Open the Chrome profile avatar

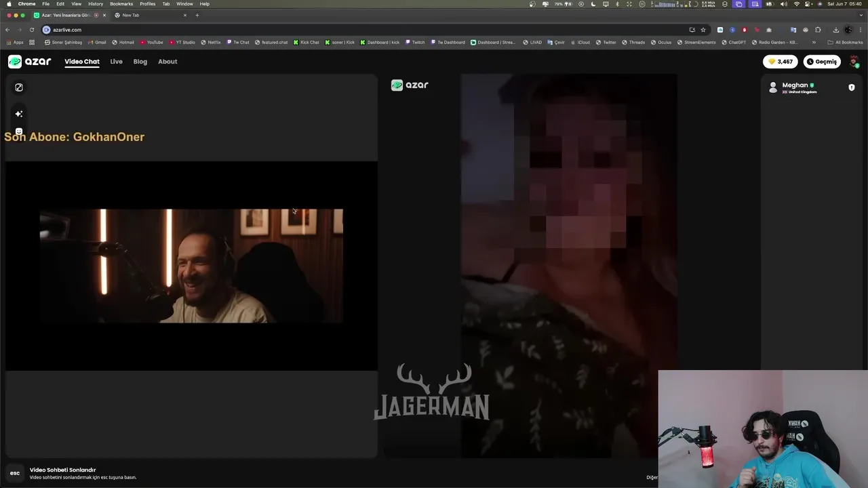848,30
